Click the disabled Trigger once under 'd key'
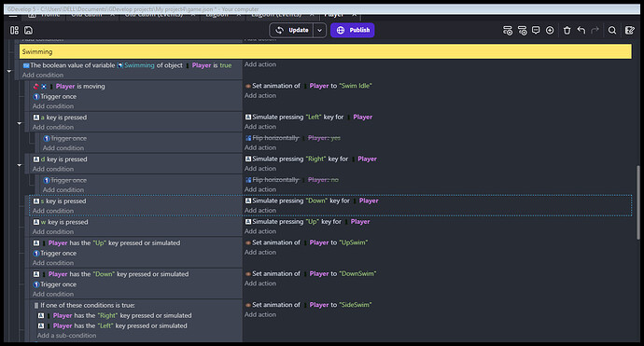Image resolution: width=644 pixels, height=346 pixels. pos(65,180)
